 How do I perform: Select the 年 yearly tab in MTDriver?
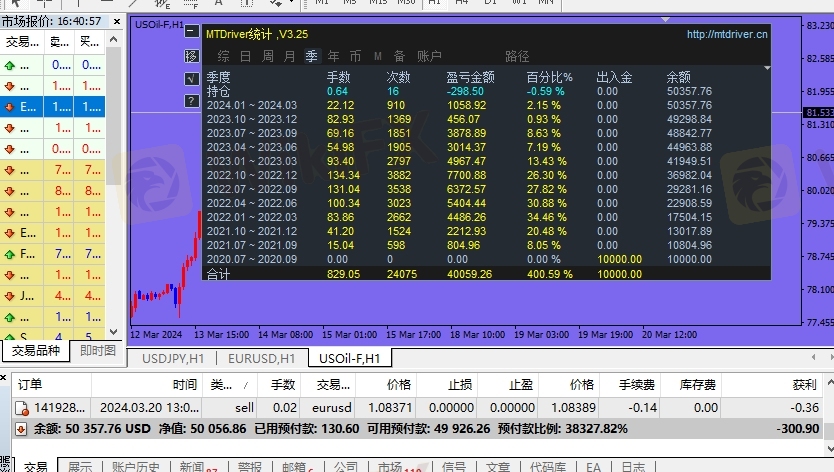click(333, 56)
